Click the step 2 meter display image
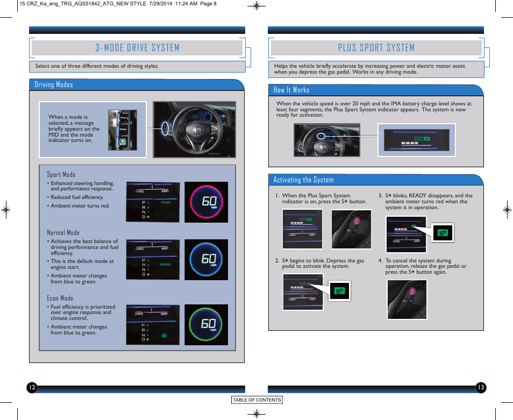The width and height of the screenshot is (513, 420). coord(303,292)
